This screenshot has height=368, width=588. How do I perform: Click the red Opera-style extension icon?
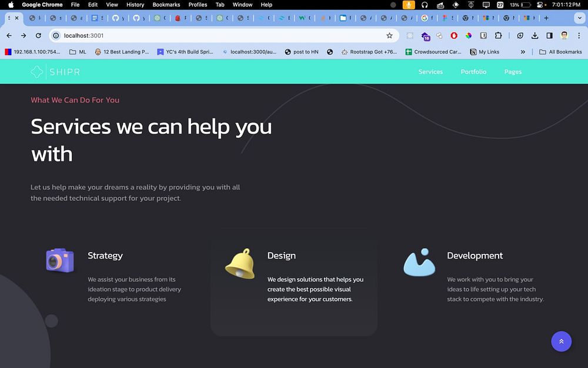click(454, 36)
